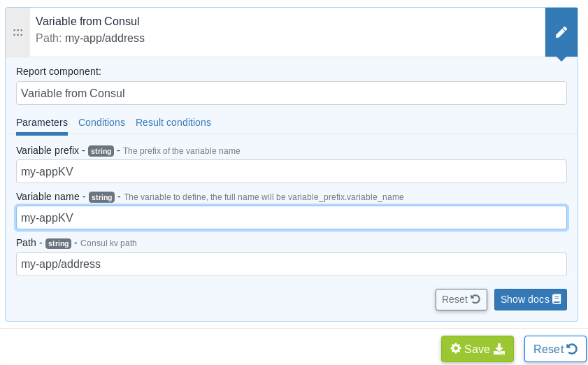Switch to the Parameters tab
This screenshot has height=365, width=588.
42,122
